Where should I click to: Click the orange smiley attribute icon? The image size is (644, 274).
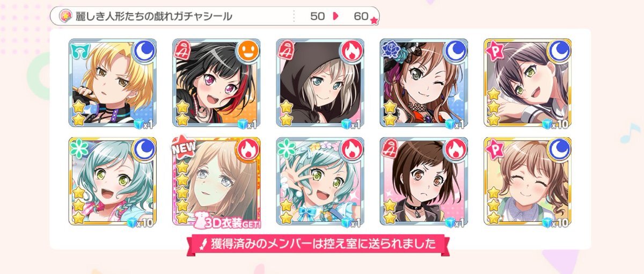248,52
